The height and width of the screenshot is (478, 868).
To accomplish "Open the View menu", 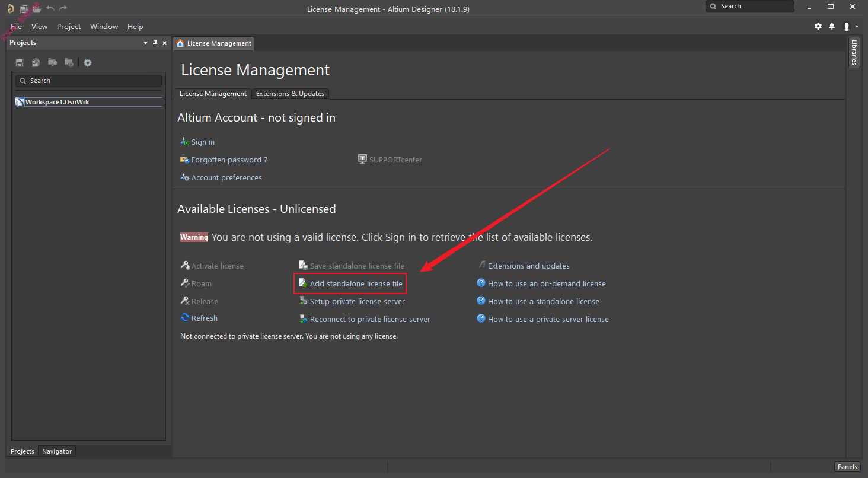I will click(39, 27).
